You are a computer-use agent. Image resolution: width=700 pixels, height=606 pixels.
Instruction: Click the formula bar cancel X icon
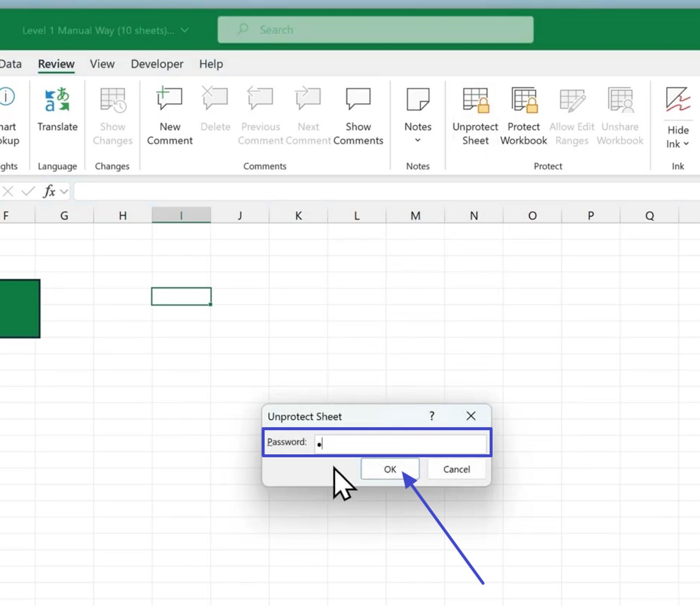(x=8, y=191)
